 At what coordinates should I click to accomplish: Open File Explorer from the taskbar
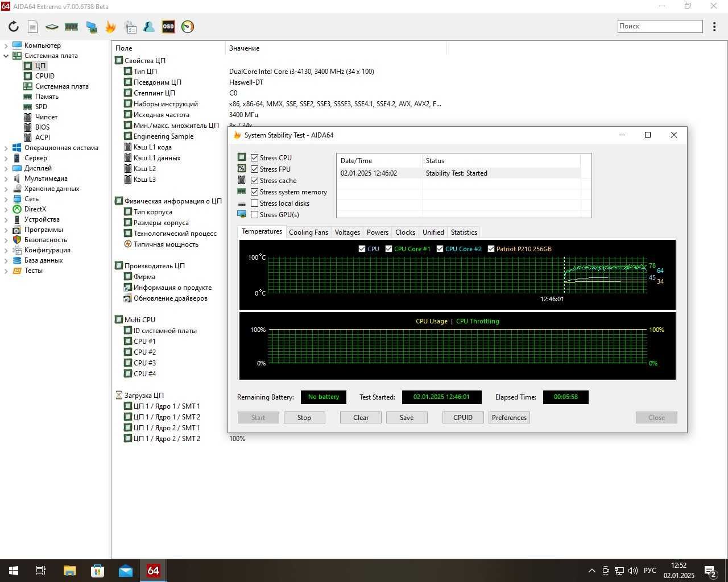click(69, 571)
